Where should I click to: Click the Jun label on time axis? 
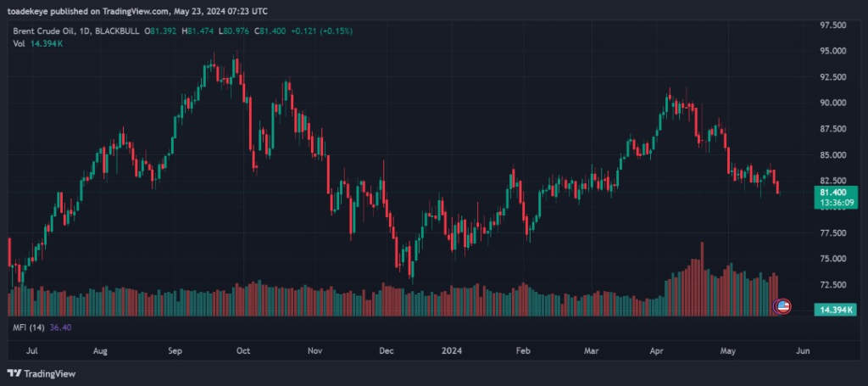pyautogui.click(x=804, y=350)
